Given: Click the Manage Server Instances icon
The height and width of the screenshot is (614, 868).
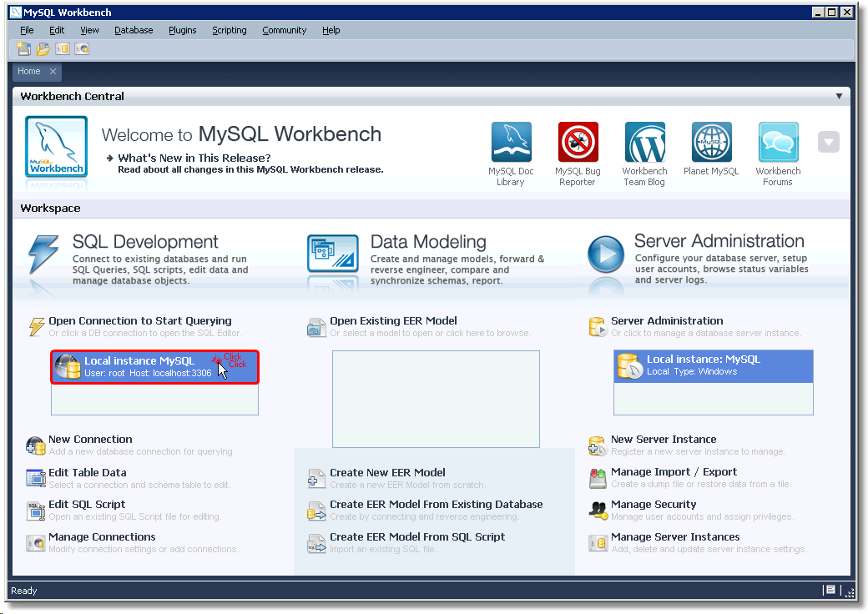Looking at the screenshot, I should [598, 542].
